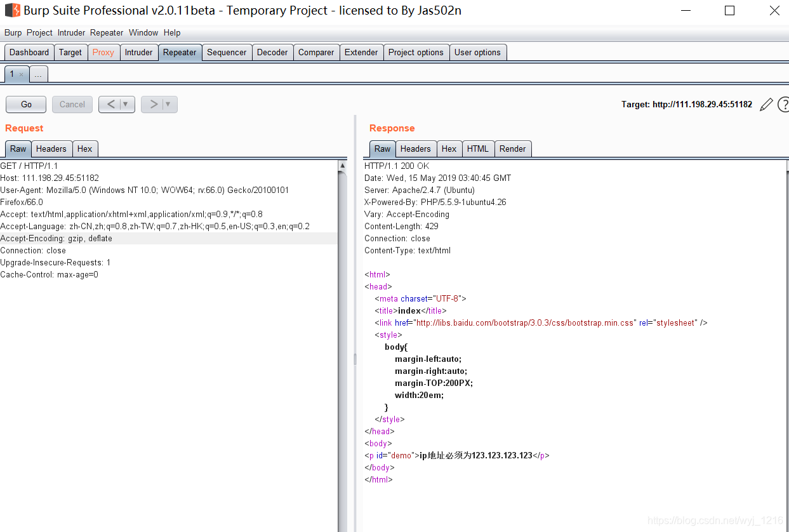This screenshot has height=532, width=789.
Task: Click the 'GET / HTTP/1.1' request line
Action: (29, 166)
